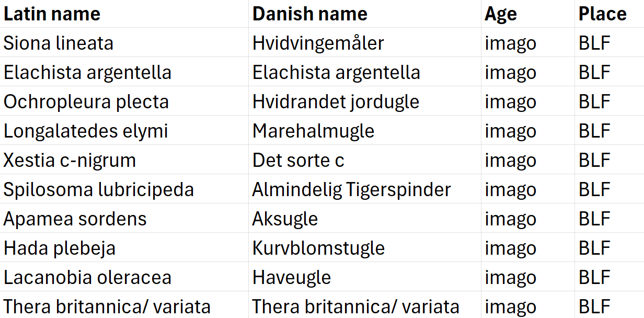This screenshot has width=644, height=318.
Task: Select the Danish name header cell
Action: (x=365, y=14)
